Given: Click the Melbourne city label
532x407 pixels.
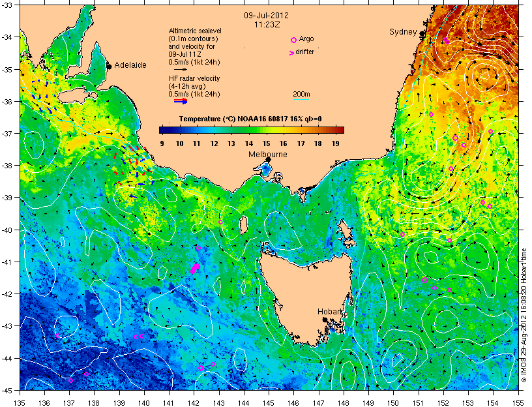Looking at the screenshot, I should (x=268, y=155).
